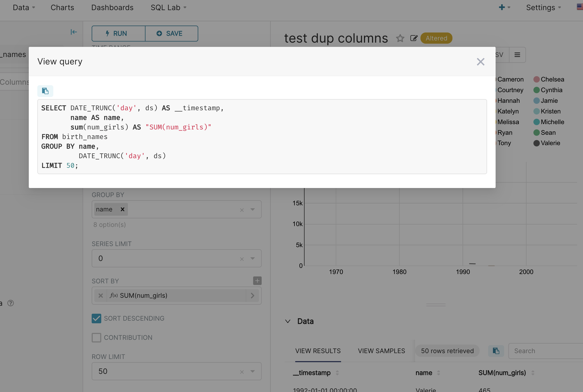Image resolution: width=583 pixels, height=392 pixels.
Task: Add a new Sort By metric
Action: 257,281
